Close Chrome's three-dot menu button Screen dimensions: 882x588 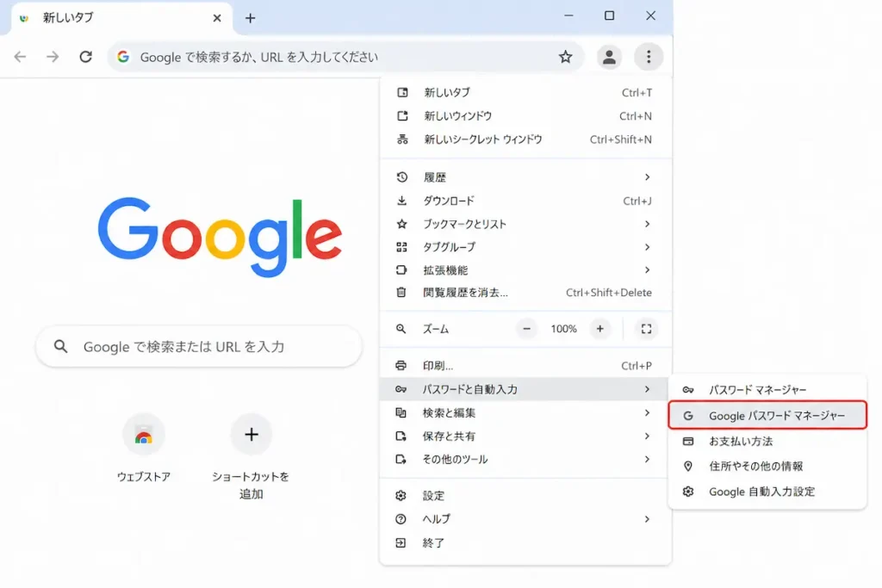649,57
